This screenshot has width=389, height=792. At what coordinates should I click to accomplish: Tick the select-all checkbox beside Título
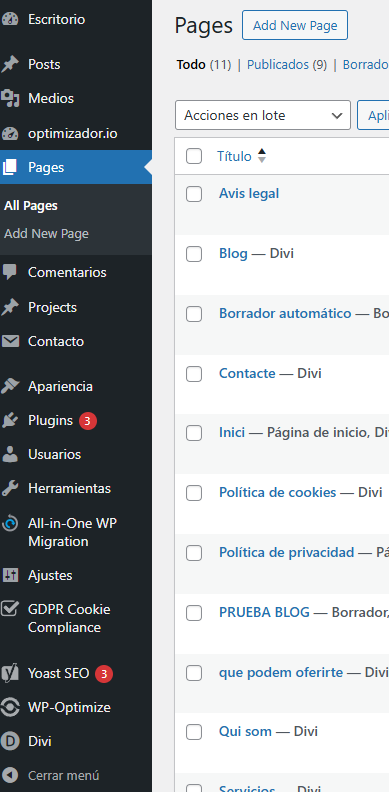click(193, 157)
